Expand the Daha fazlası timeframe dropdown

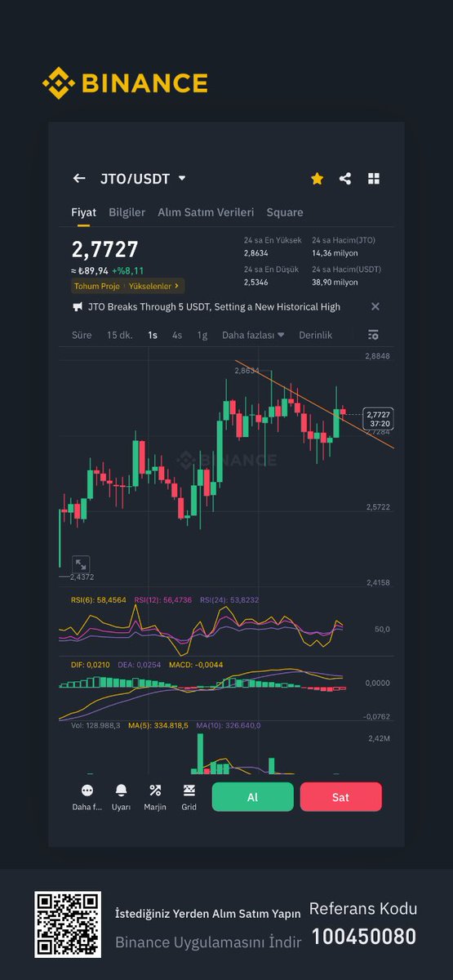pos(253,335)
